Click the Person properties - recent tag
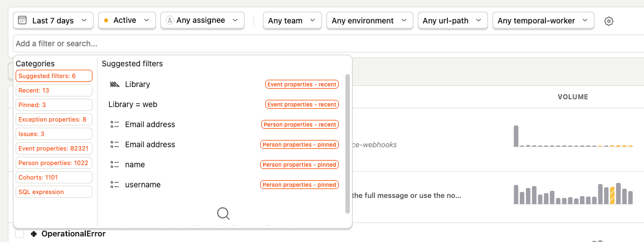 [x=300, y=124]
